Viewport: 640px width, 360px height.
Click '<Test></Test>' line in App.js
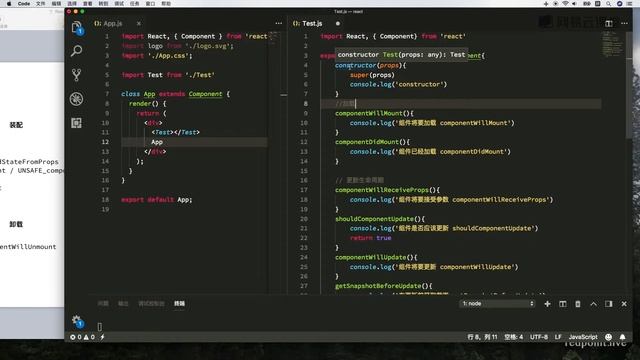coord(176,132)
